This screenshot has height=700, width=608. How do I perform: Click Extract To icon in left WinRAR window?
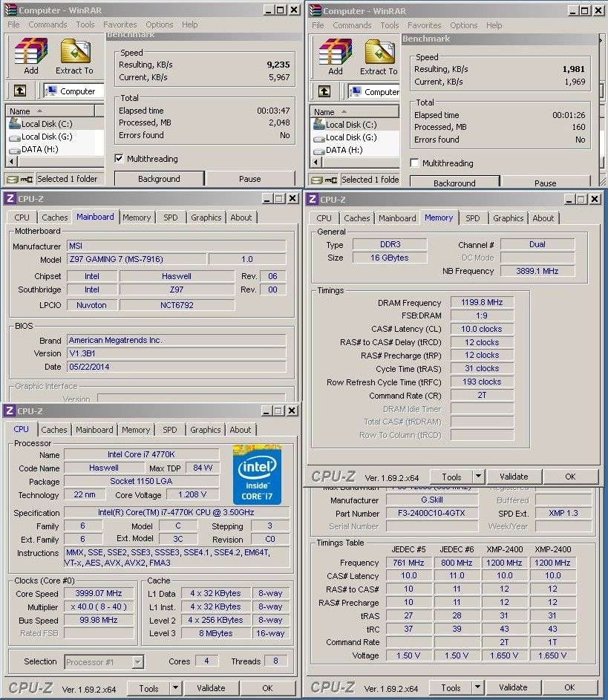(74, 54)
